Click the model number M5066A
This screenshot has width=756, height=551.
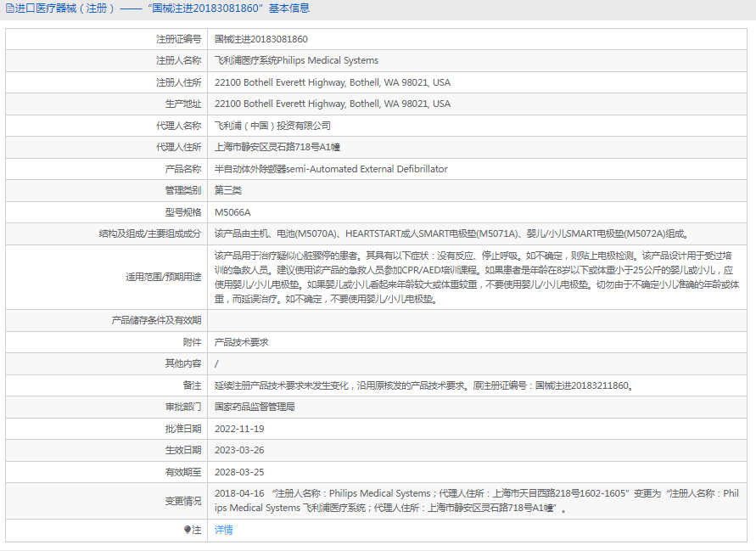tap(232, 212)
